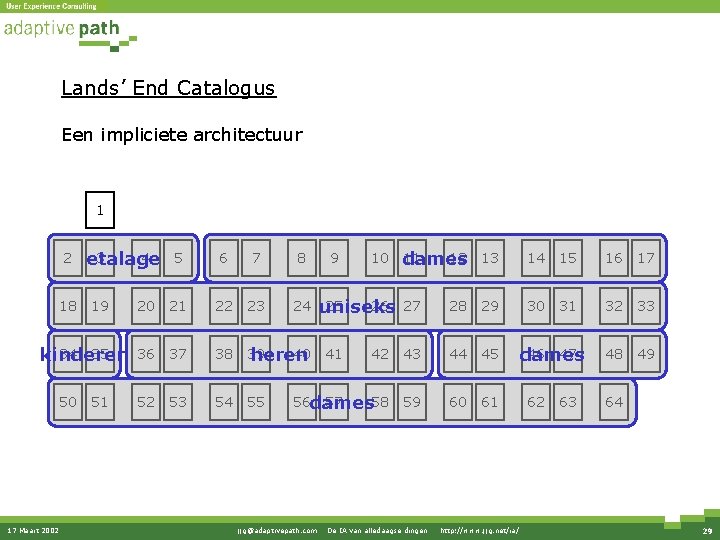This screenshot has height=540, width=720.
Task: Click the adaptivepath.com email in footer
Action: [277, 531]
